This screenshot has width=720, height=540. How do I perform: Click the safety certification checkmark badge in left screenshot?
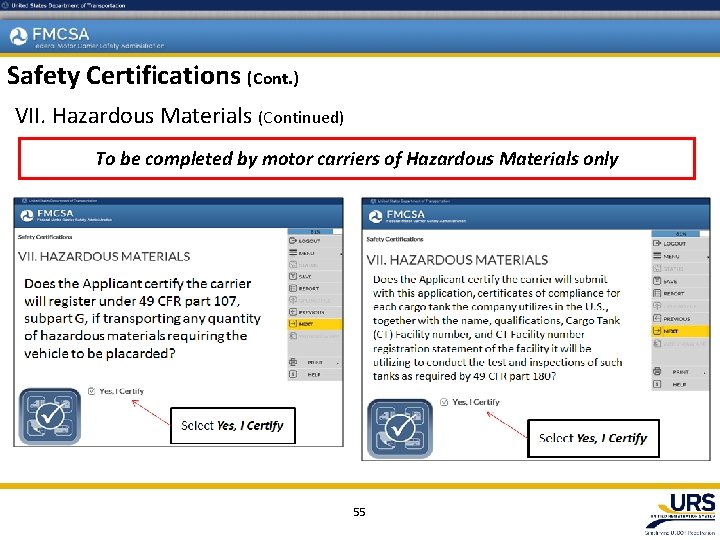[50, 416]
